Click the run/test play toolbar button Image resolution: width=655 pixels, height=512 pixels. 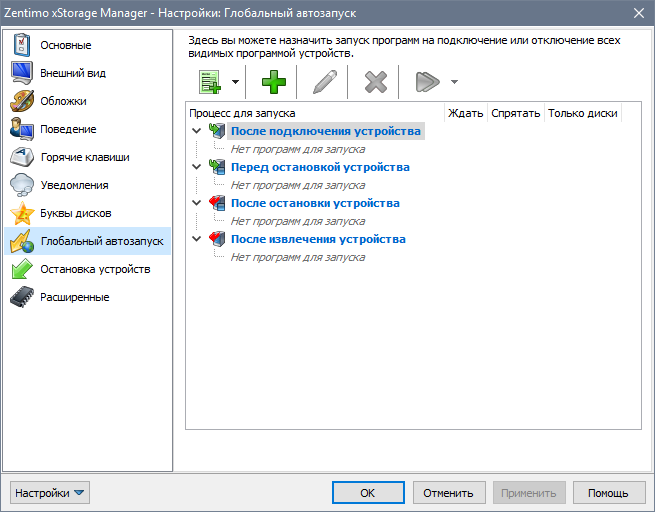tap(427, 82)
